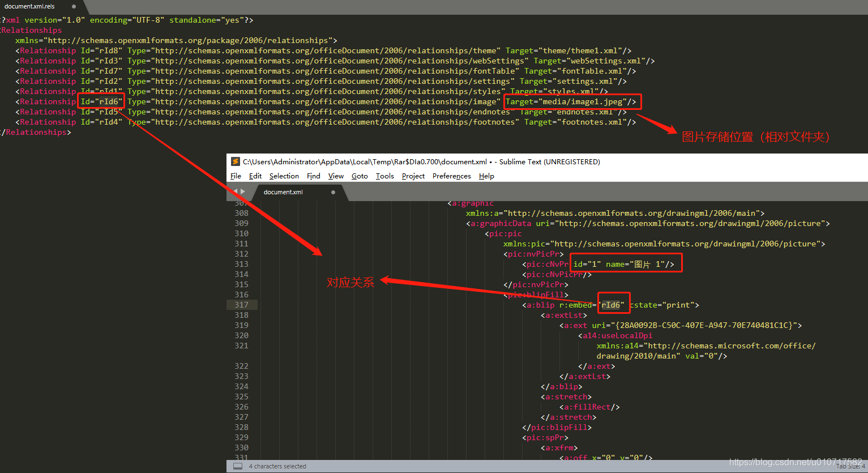Click Id="rId4" in rels file
Screen dimensions: 868x473
(x=101, y=122)
